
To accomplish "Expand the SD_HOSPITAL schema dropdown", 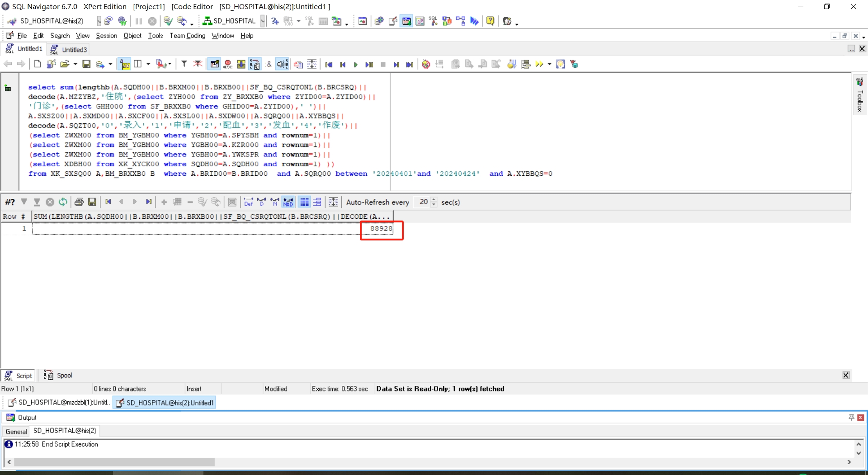I will click(262, 21).
